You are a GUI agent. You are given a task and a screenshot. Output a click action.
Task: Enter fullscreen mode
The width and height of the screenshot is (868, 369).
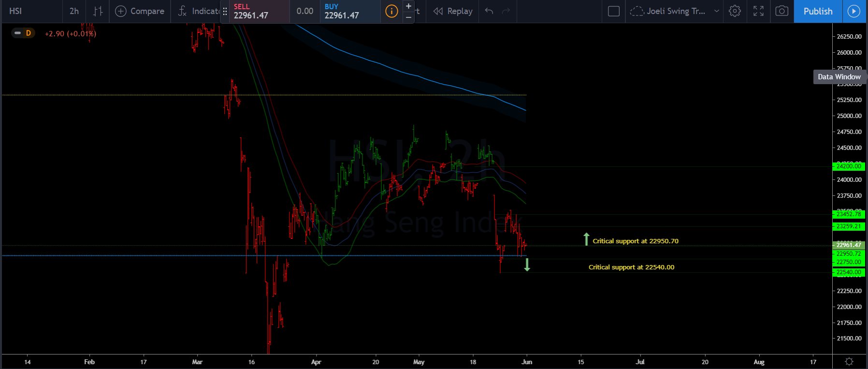coord(758,11)
